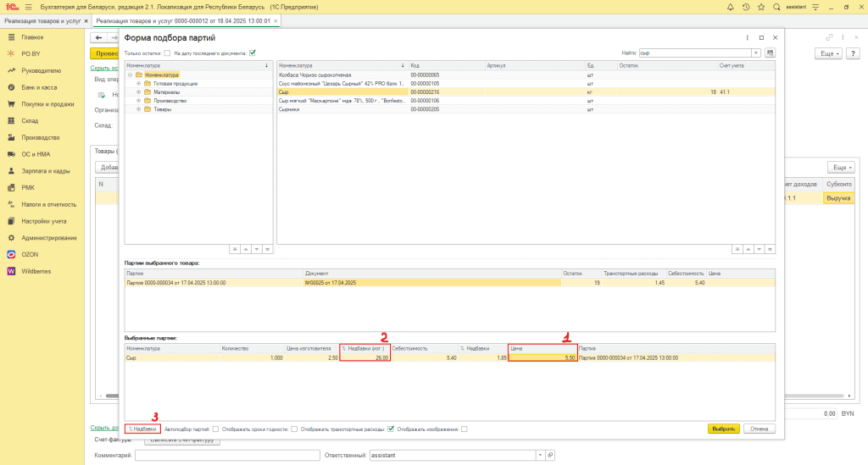Open the upper Еще dropdown in document
The image size is (868, 465).
[x=828, y=53]
